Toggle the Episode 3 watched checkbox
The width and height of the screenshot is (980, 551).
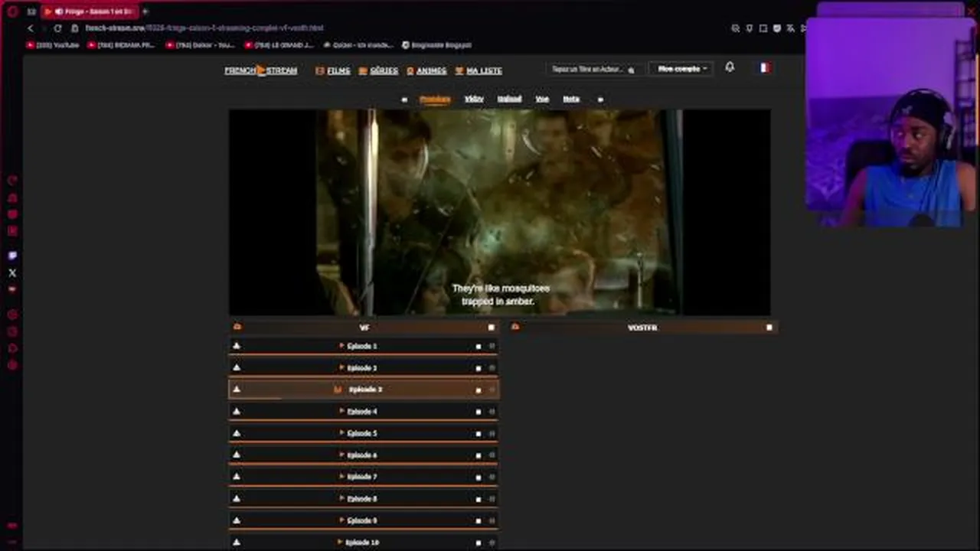tap(479, 390)
